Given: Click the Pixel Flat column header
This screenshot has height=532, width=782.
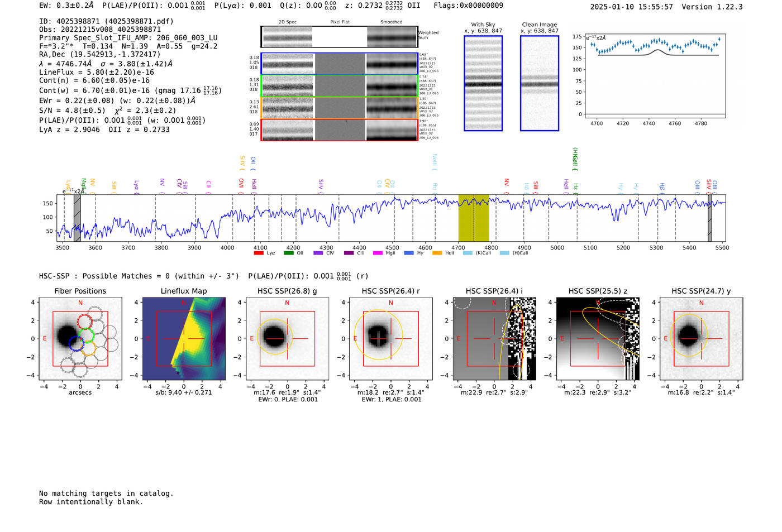Looking at the screenshot, I should (340, 22).
